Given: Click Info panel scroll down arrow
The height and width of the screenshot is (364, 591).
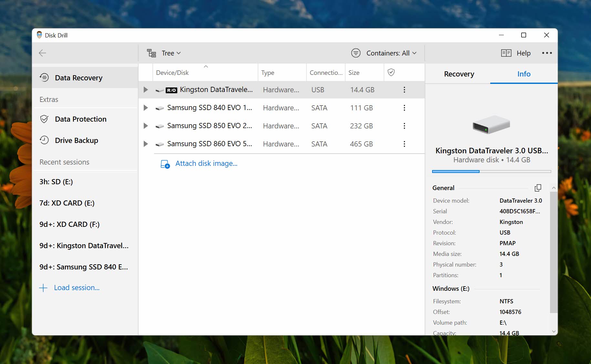Looking at the screenshot, I should (x=554, y=331).
